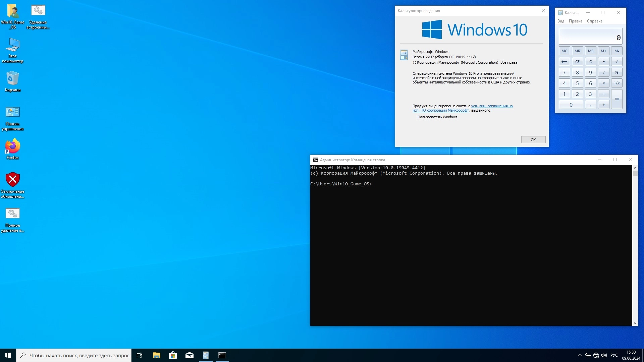The width and height of the screenshot is (644, 362).
Task: Open the Правка menu in calculator
Action: pos(575,21)
